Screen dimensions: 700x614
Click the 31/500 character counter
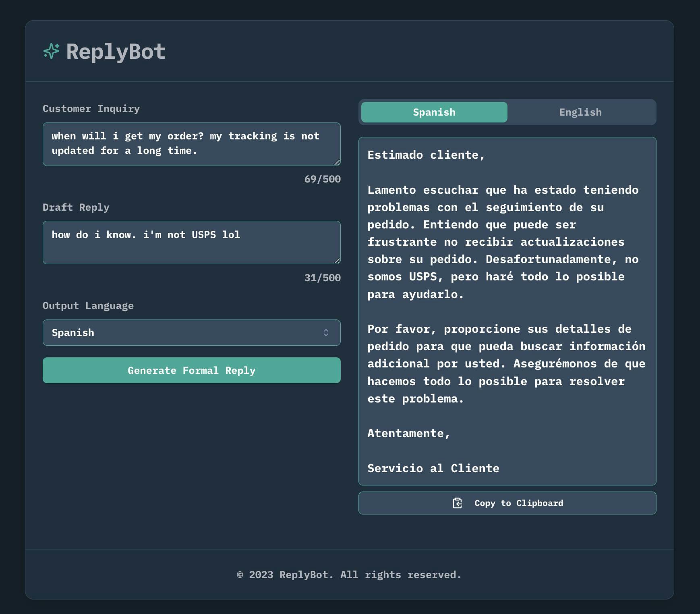click(x=322, y=278)
